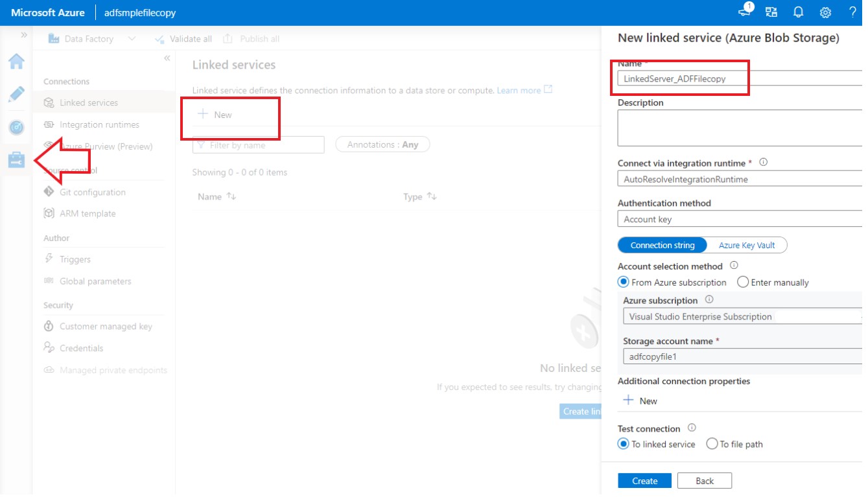Image resolution: width=868 pixels, height=497 pixels.
Task: Click the Global parameters icon
Action: [49, 281]
